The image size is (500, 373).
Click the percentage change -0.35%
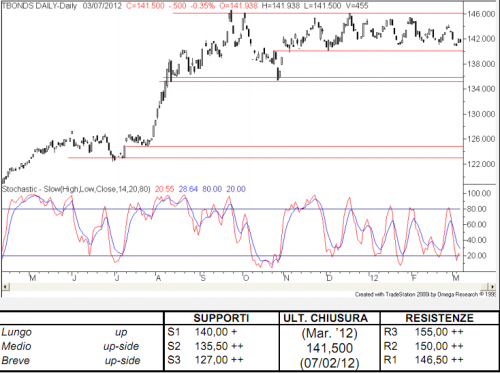(202, 6)
